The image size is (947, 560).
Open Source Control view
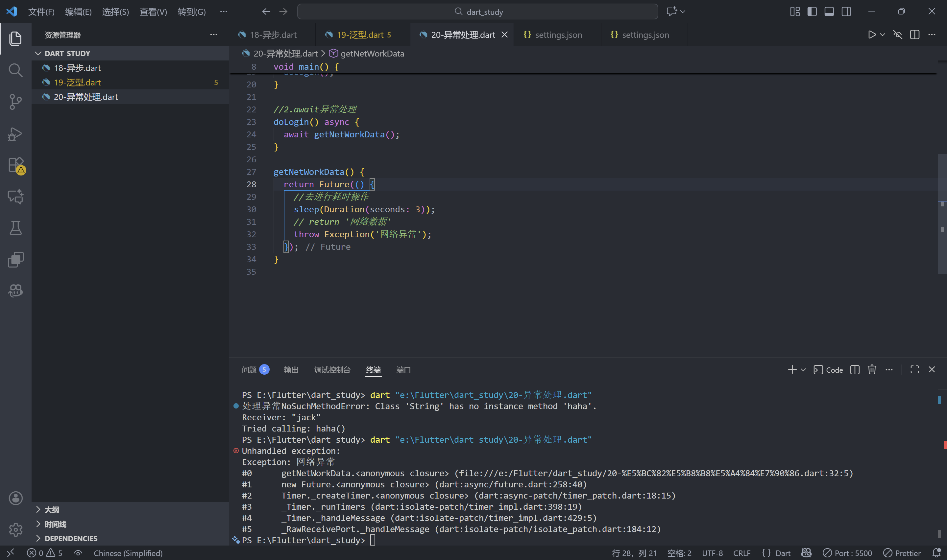[x=15, y=102]
